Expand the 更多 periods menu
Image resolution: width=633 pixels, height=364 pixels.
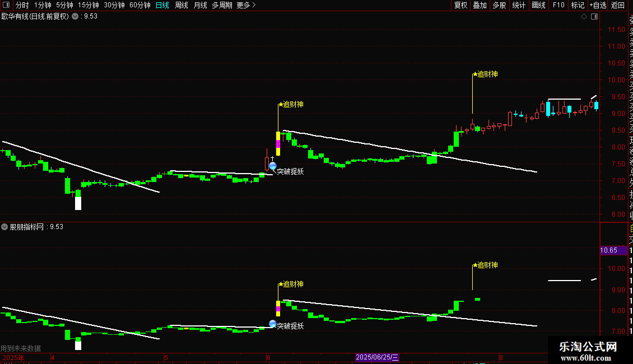(246, 5)
